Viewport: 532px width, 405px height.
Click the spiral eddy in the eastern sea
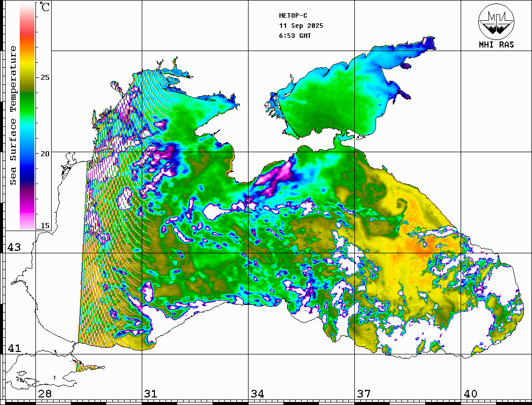[x=401, y=205]
